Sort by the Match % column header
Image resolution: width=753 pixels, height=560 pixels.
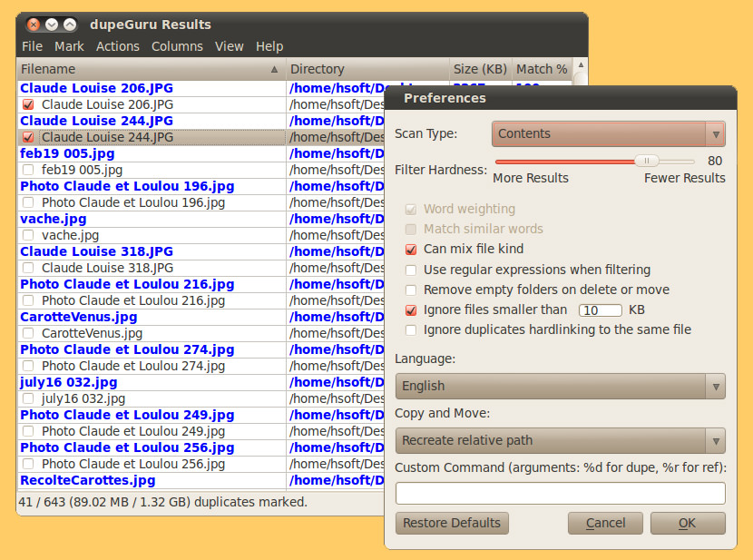[x=542, y=69]
